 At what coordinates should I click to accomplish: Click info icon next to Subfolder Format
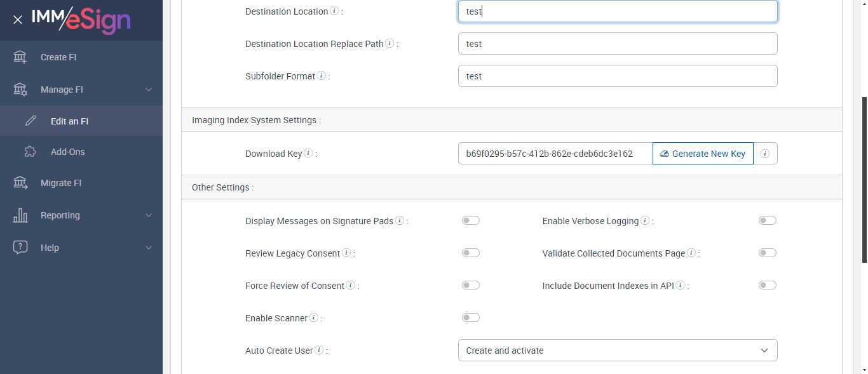pyautogui.click(x=322, y=76)
